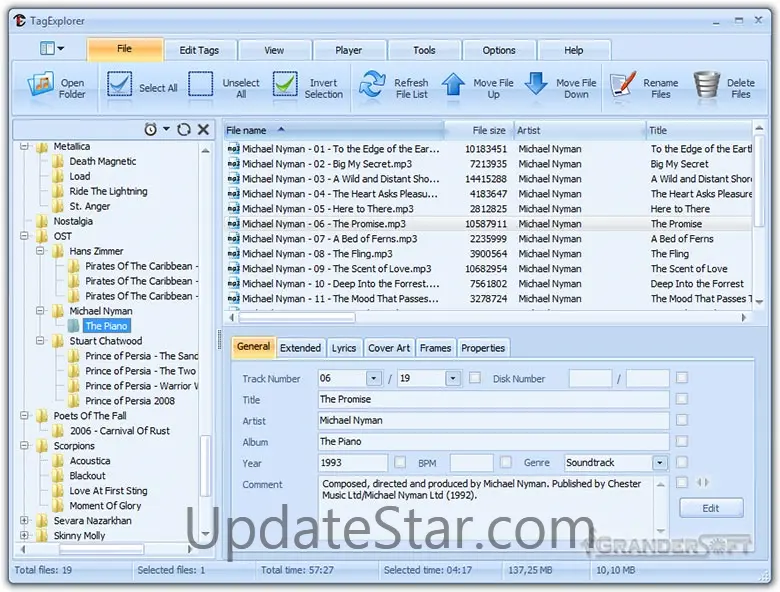780x592 pixels.
Task: Switch to the Edit Tags ribbon tab
Action: tap(199, 50)
